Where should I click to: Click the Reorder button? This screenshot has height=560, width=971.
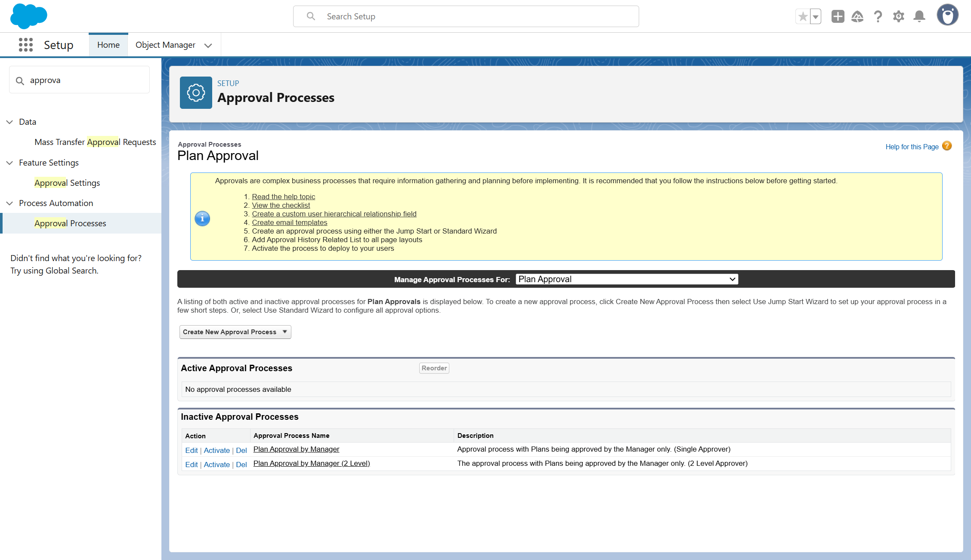434,368
